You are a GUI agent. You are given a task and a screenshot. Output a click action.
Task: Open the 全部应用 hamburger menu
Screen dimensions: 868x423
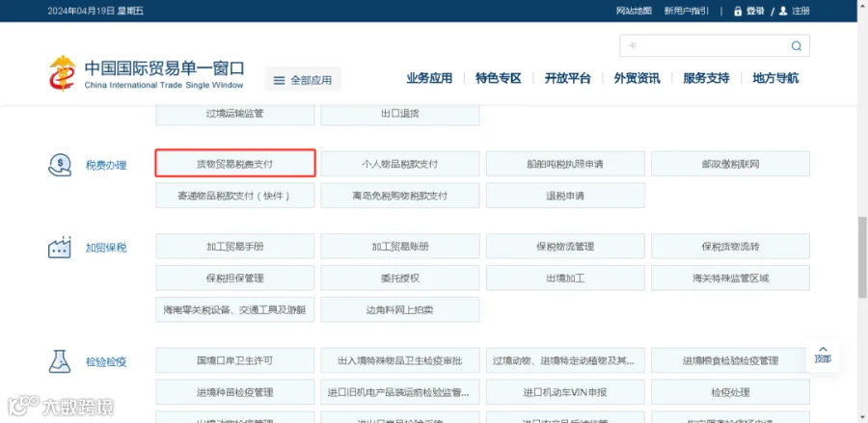click(303, 80)
